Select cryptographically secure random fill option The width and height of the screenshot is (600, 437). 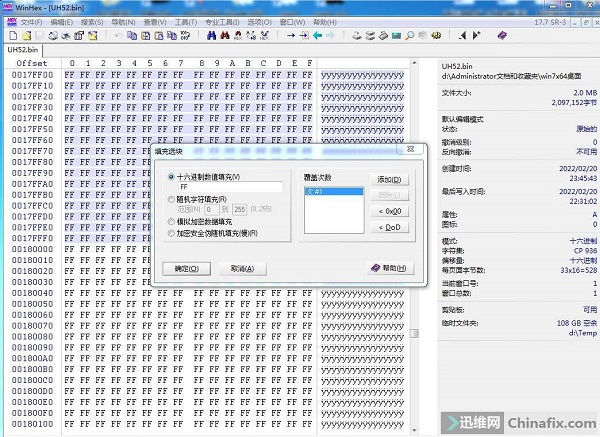[x=171, y=233]
